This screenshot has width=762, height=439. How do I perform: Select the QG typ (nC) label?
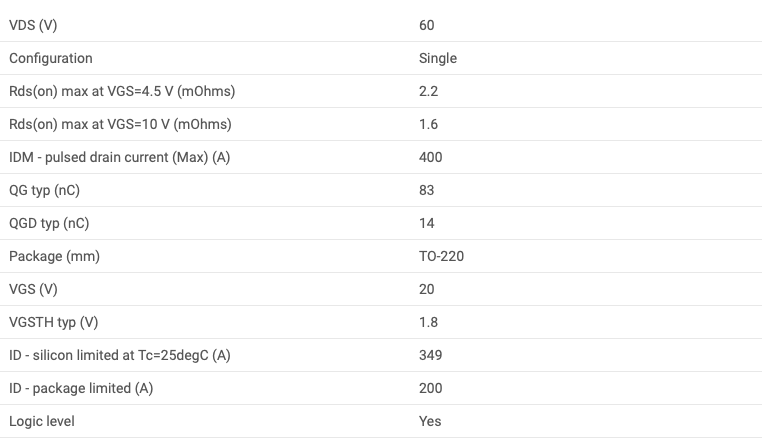click(44, 191)
